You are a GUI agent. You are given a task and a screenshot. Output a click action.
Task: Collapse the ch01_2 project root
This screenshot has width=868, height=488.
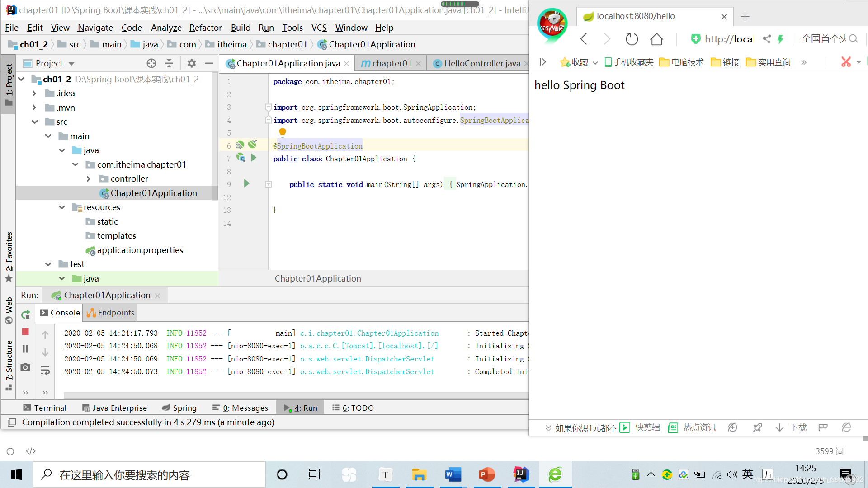(21, 79)
